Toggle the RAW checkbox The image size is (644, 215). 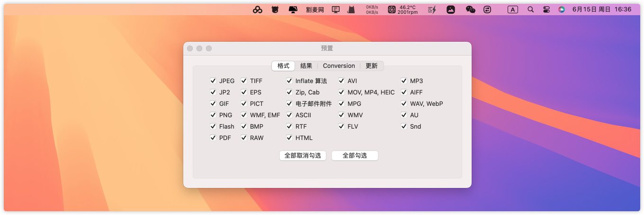(244, 138)
